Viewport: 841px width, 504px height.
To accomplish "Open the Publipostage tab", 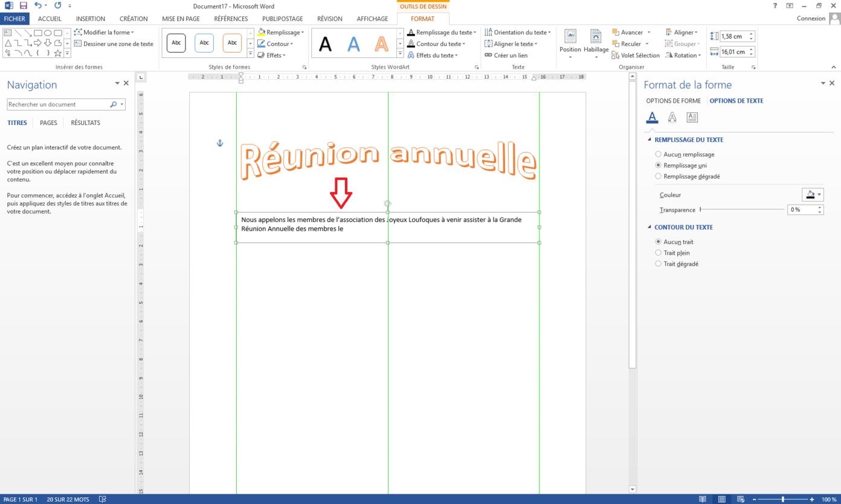I will coord(282,18).
